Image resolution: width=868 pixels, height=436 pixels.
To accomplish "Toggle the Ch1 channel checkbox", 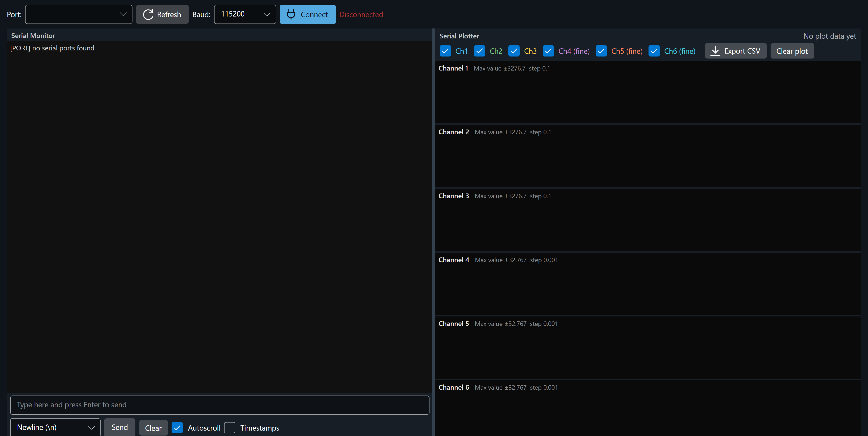I will (x=445, y=51).
